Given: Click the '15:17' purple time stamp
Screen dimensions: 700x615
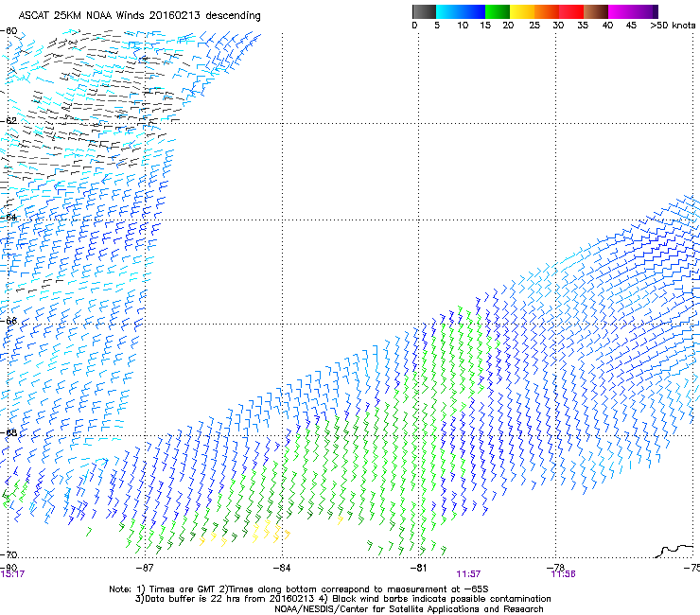Looking at the screenshot, I should click(x=12, y=574).
